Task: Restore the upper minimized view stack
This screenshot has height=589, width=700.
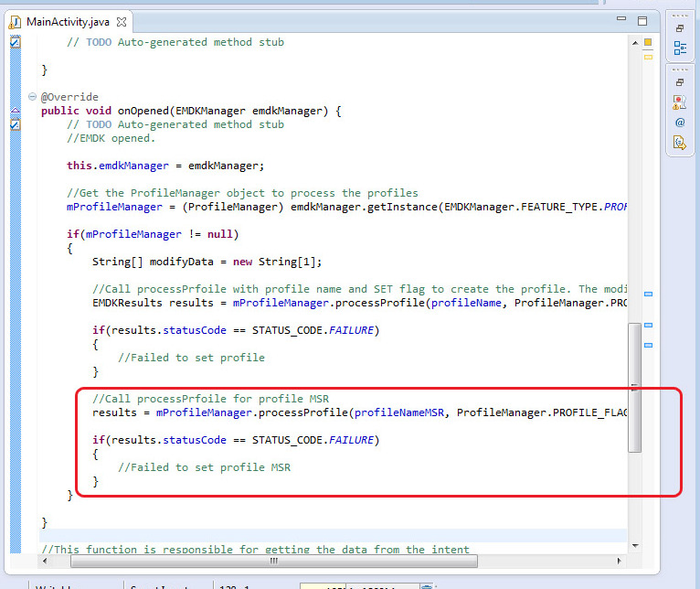Action: point(680,28)
